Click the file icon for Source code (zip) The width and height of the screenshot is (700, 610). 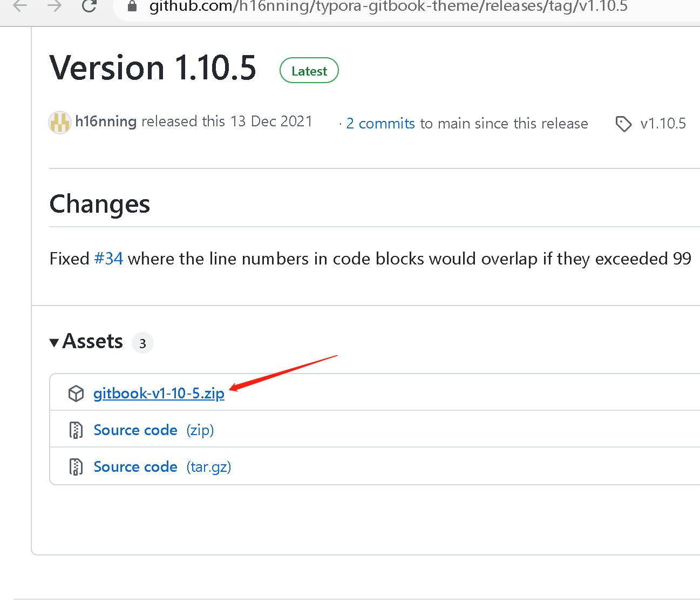(x=76, y=430)
